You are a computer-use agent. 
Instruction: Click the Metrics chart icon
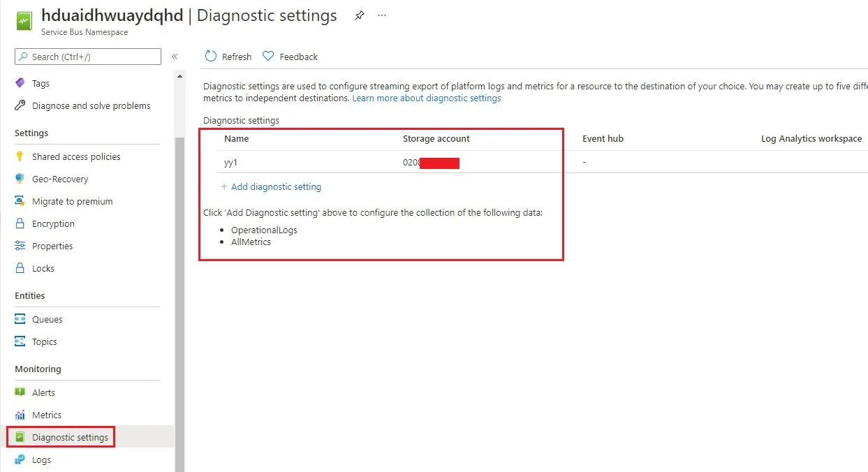coord(20,415)
